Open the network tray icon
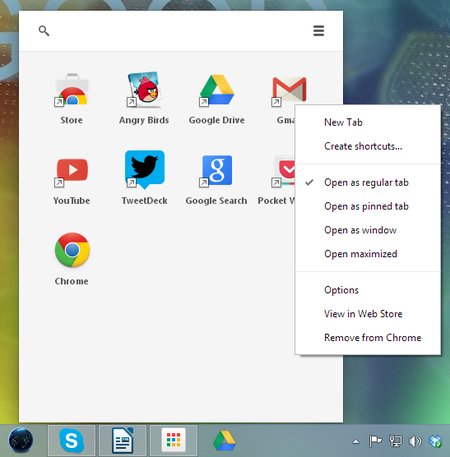Screen dimensions: 450x457 (396, 441)
